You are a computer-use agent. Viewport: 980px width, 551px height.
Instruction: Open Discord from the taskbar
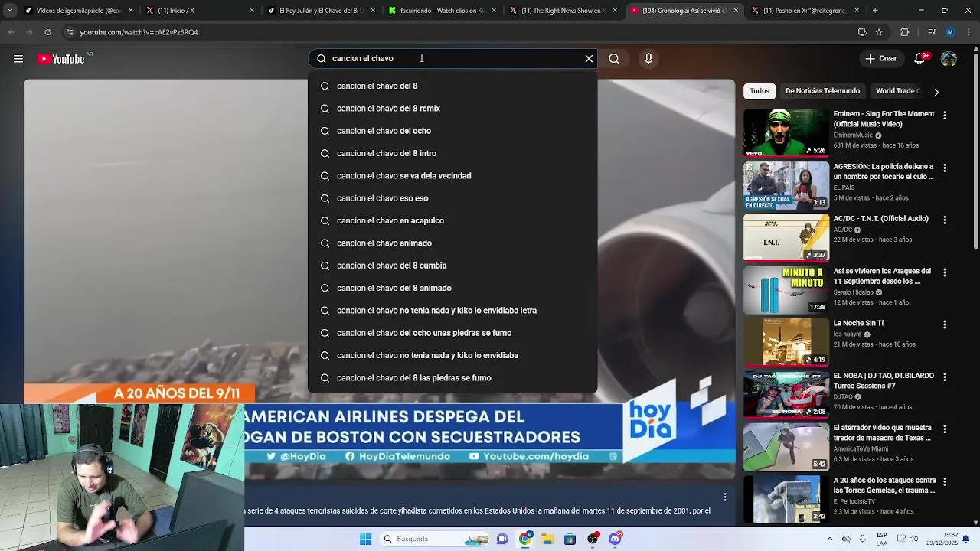click(x=615, y=539)
